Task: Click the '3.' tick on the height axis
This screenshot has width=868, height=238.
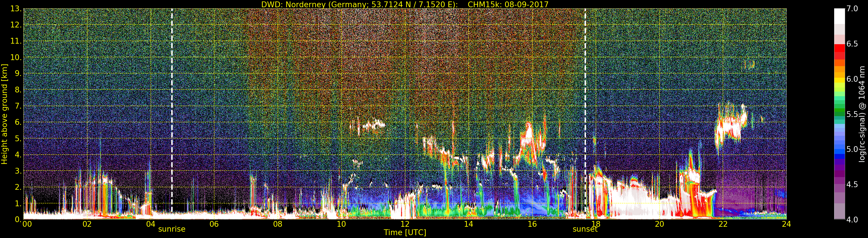Action: point(18,171)
